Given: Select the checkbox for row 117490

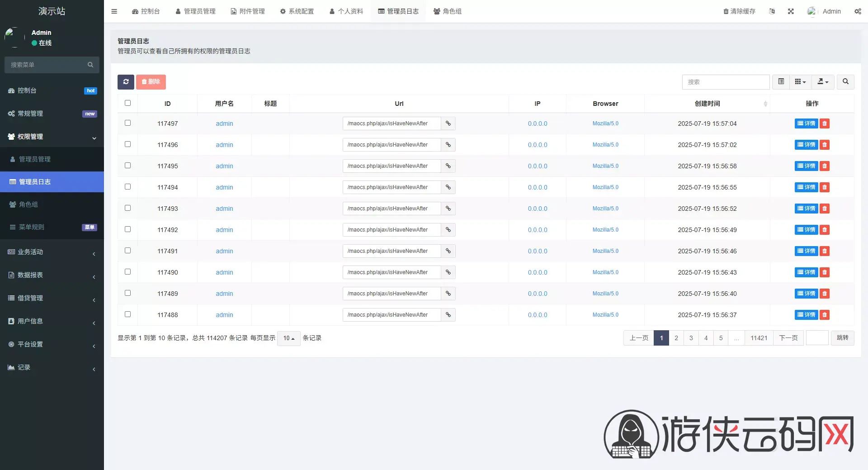Looking at the screenshot, I should tap(127, 272).
